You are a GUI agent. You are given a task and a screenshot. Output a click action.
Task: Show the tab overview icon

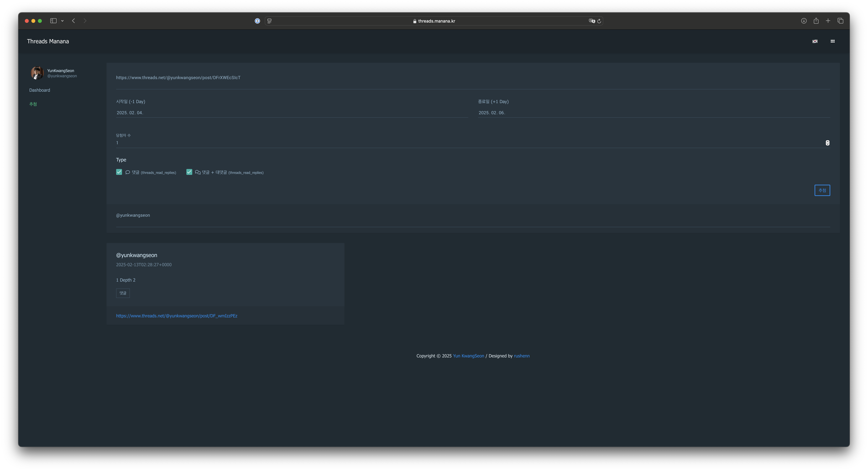click(840, 21)
